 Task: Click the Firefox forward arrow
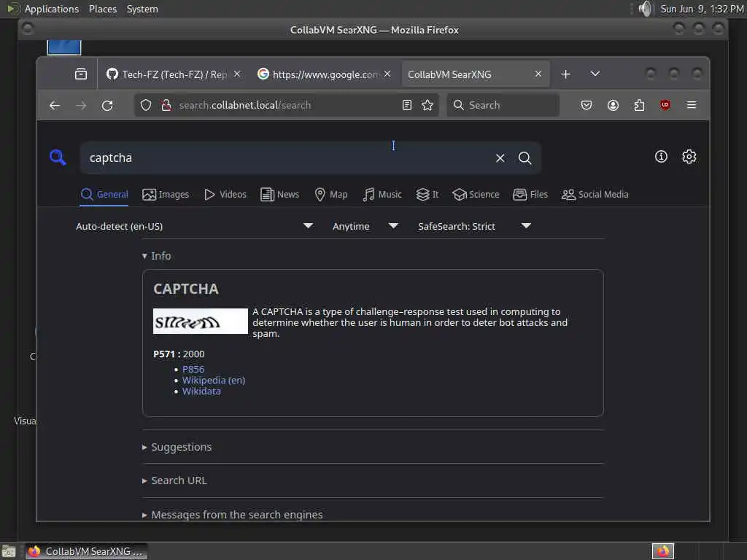pos(81,105)
